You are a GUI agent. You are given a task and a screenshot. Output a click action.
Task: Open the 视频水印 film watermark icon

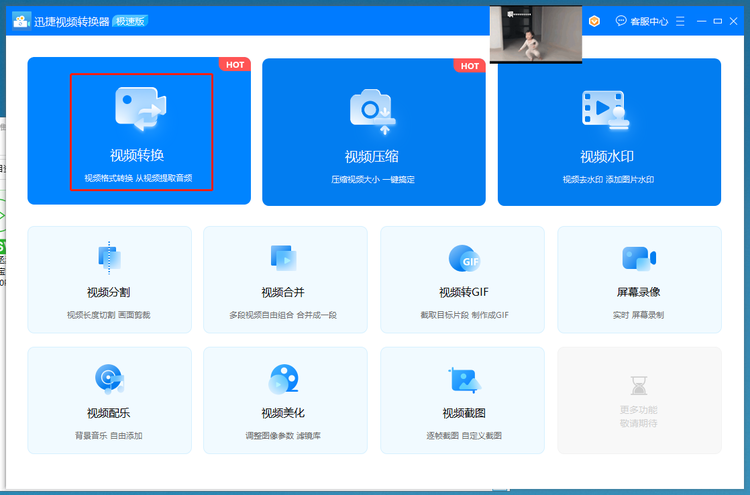tap(606, 110)
